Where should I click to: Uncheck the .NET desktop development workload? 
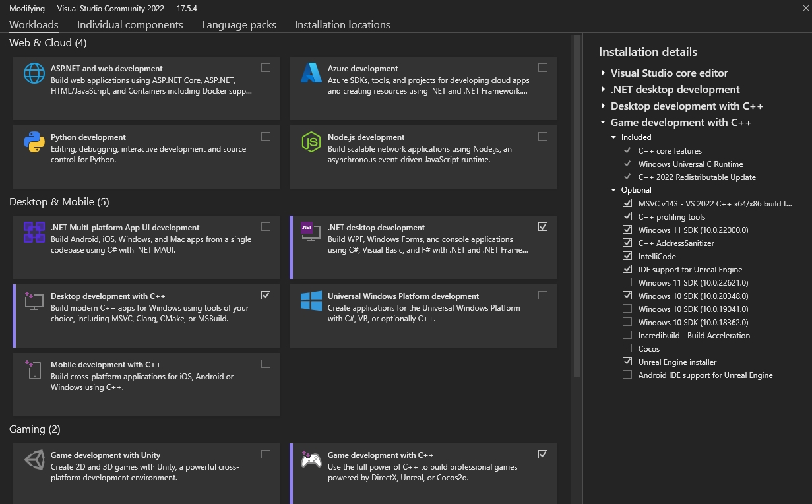click(x=543, y=226)
